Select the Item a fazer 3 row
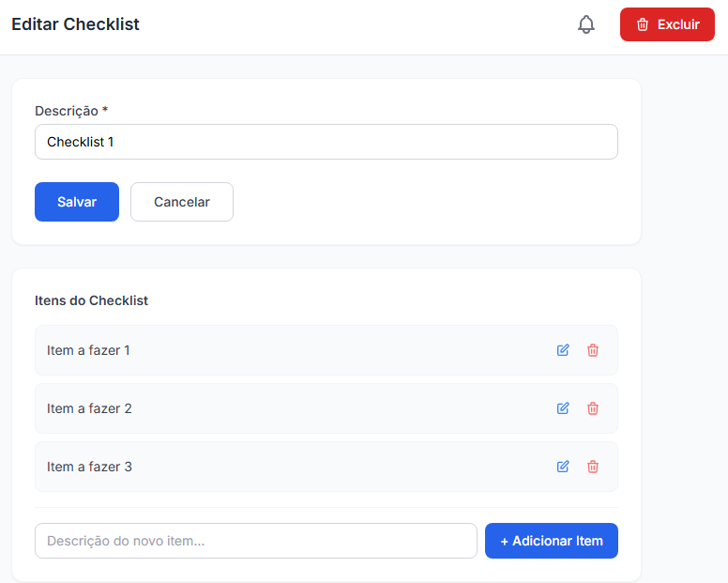 [326, 467]
